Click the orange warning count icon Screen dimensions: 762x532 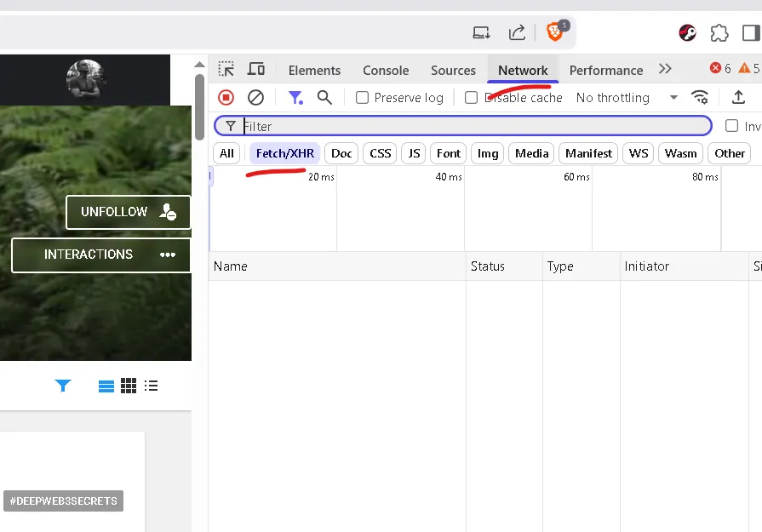744,68
